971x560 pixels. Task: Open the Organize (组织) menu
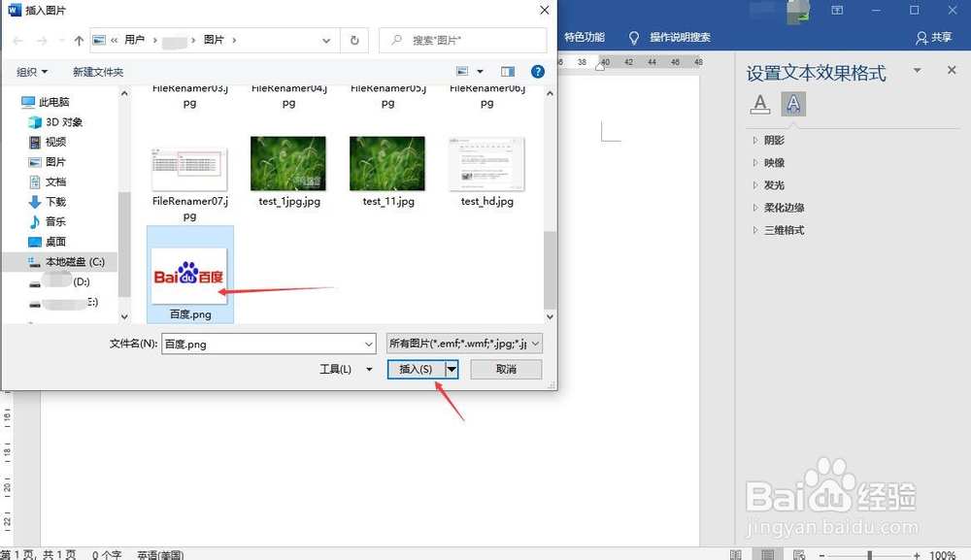32,72
